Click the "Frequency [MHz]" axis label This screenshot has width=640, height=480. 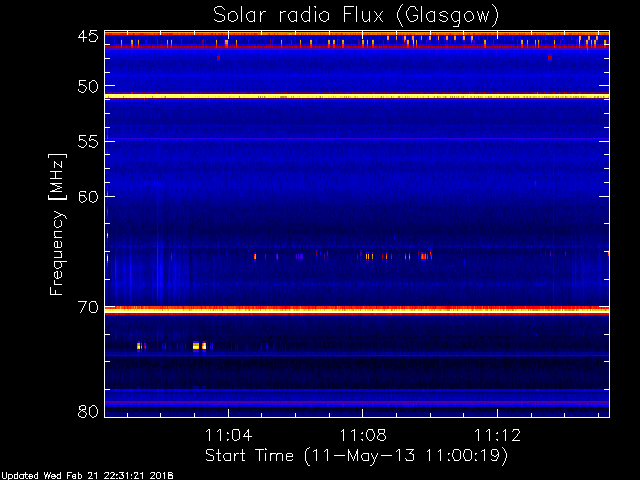coord(57,224)
